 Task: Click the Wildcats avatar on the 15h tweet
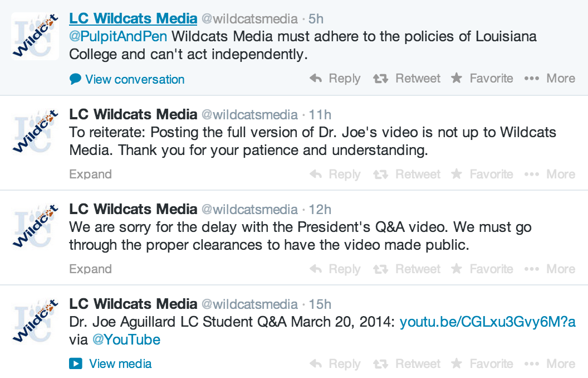(35, 320)
